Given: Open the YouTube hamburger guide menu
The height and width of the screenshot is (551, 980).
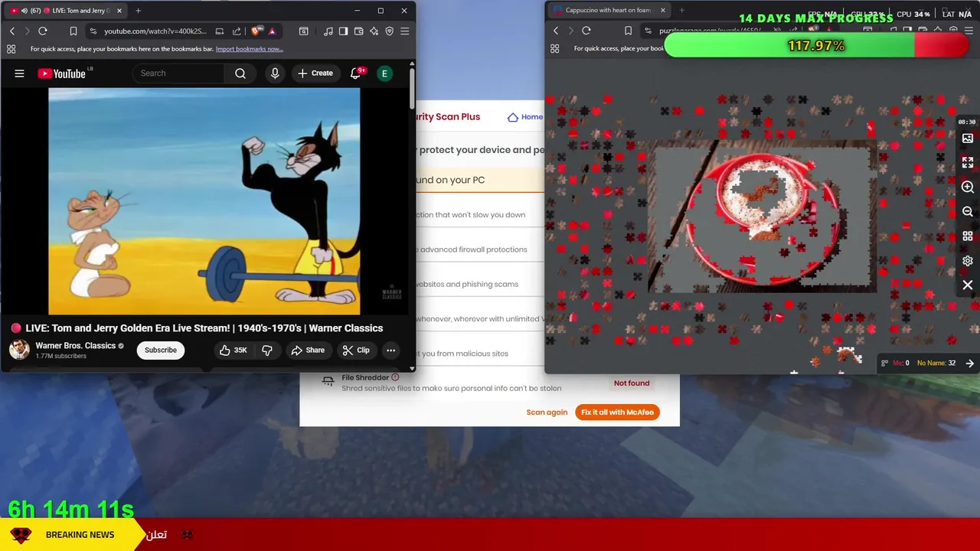Looking at the screenshot, I should click(19, 73).
